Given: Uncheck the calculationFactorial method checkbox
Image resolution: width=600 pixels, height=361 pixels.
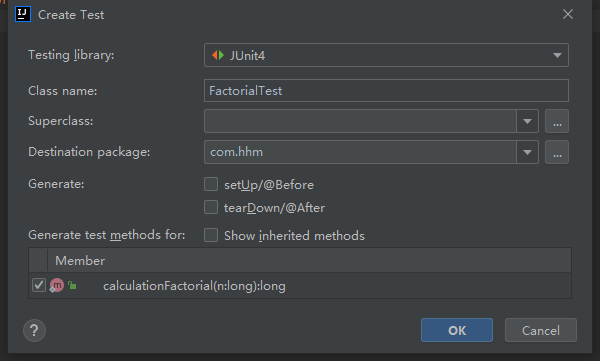Looking at the screenshot, I should click(x=39, y=285).
